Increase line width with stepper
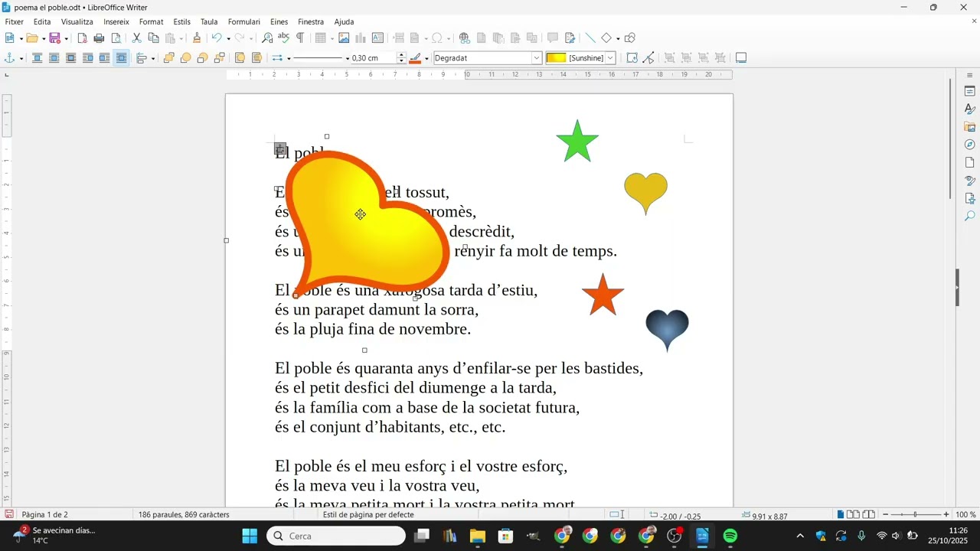Screen dimensions: 980x551 [401, 55]
